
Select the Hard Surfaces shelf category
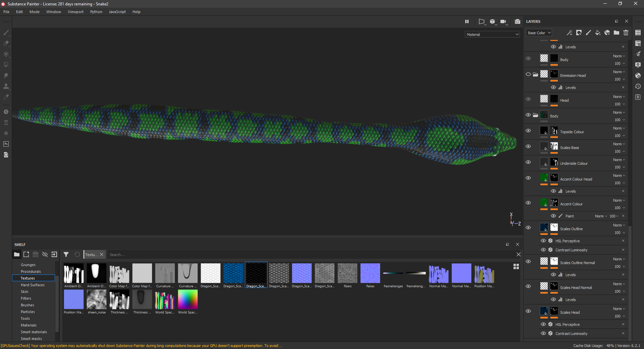coord(33,285)
